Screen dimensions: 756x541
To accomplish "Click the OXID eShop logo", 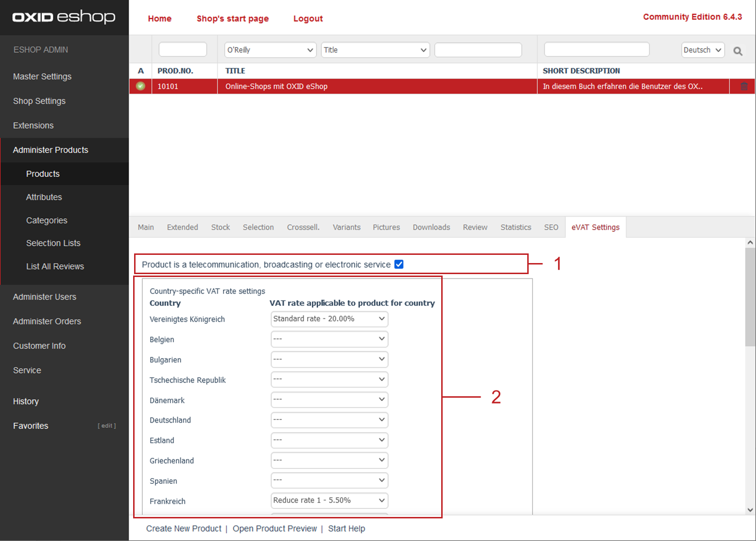I will pyautogui.click(x=64, y=17).
